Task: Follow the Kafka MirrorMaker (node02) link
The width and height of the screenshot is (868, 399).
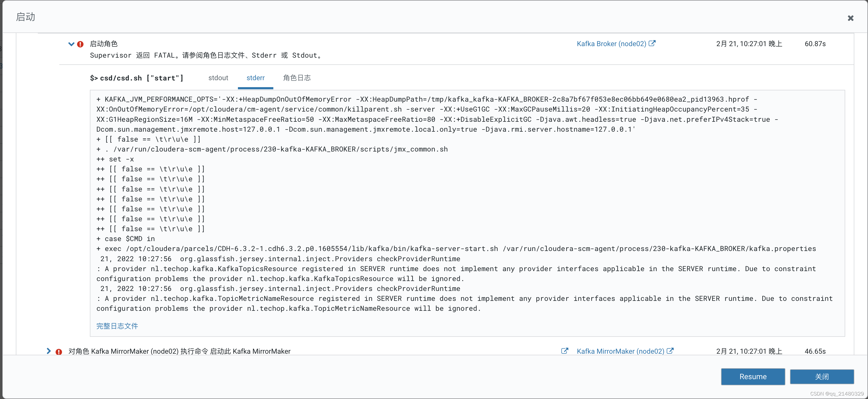Action: pyautogui.click(x=620, y=351)
